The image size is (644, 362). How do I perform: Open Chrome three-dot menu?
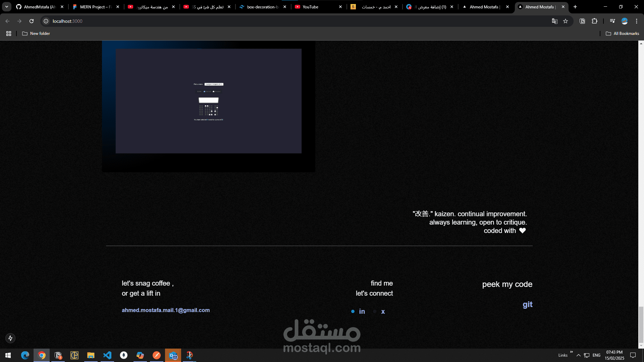tap(636, 21)
